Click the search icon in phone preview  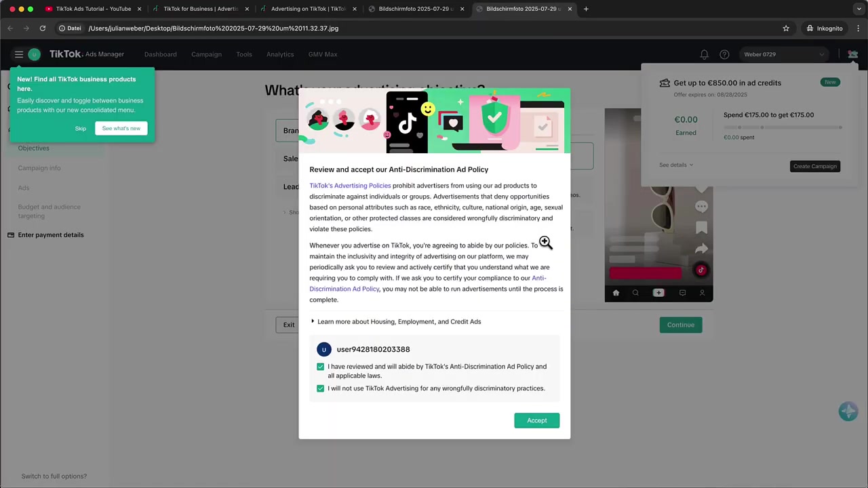(x=635, y=293)
